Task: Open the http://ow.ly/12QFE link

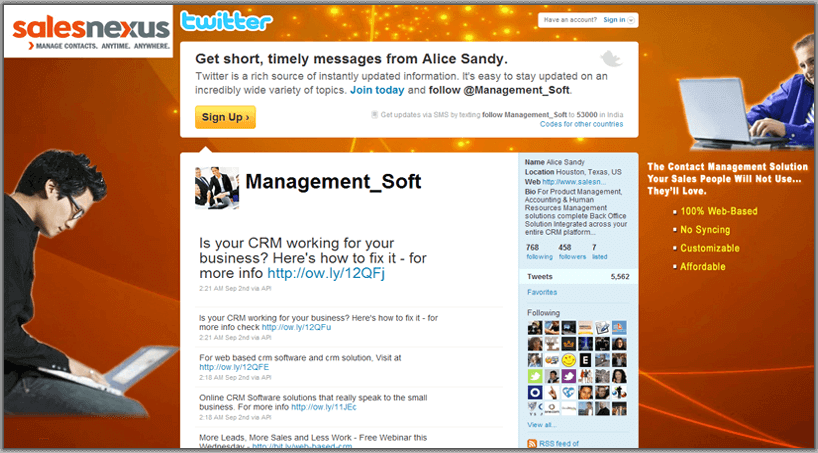Action: click(x=234, y=367)
